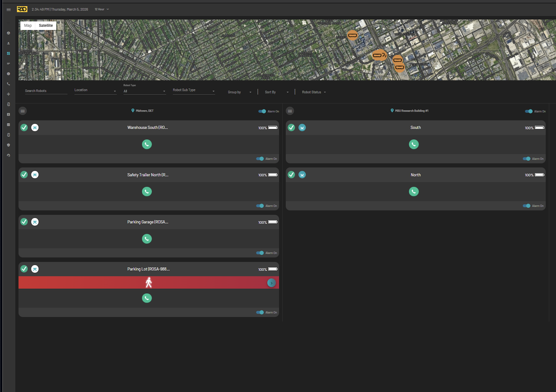Viewport: 556px width, 392px height.
Task: Open the Safety Trailer North robot title
Action: pos(148,175)
